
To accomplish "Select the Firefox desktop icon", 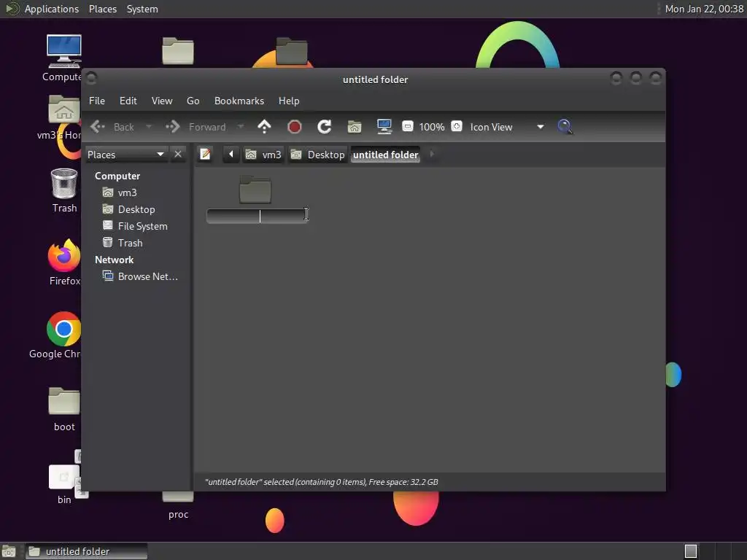I will pyautogui.click(x=64, y=256).
